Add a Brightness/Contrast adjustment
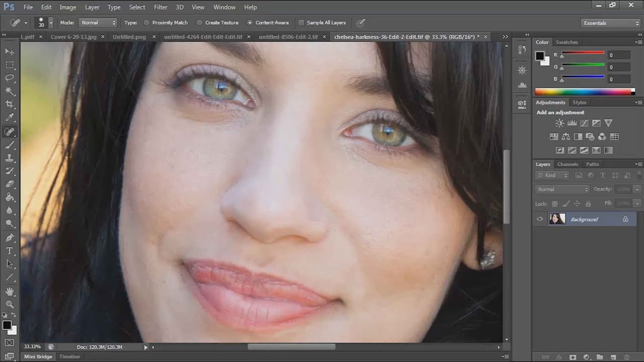This screenshot has height=362, width=644. tap(559, 123)
